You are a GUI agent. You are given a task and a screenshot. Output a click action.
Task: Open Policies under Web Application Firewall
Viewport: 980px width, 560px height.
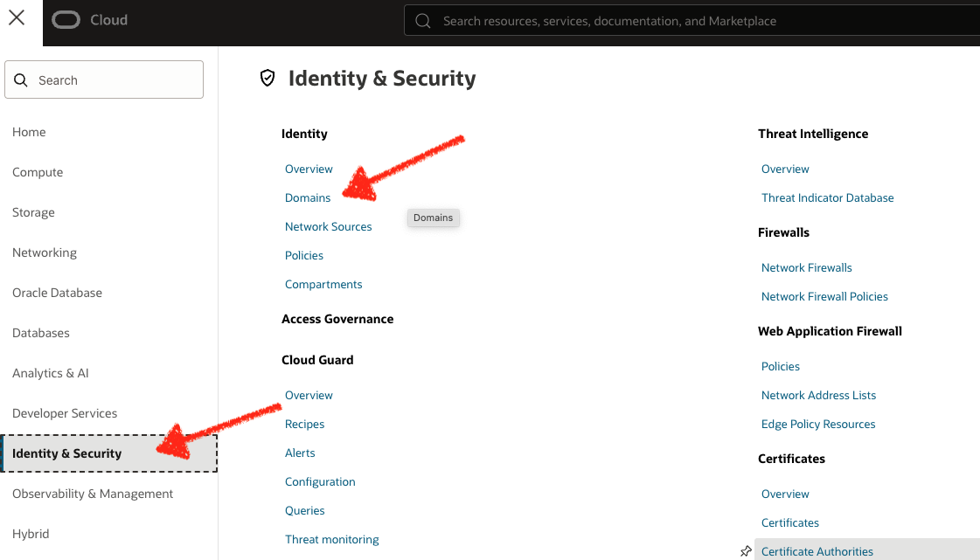(780, 366)
